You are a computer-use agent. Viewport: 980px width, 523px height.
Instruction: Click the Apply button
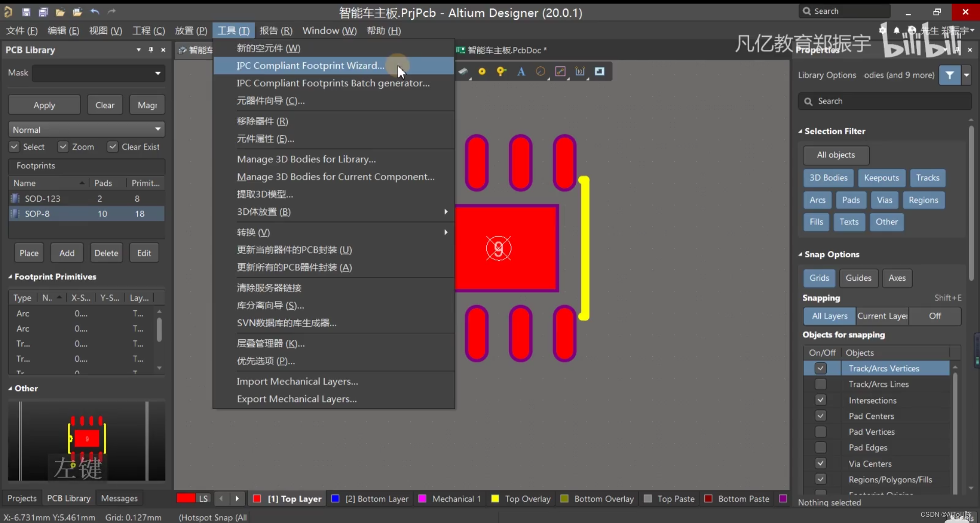44,105
